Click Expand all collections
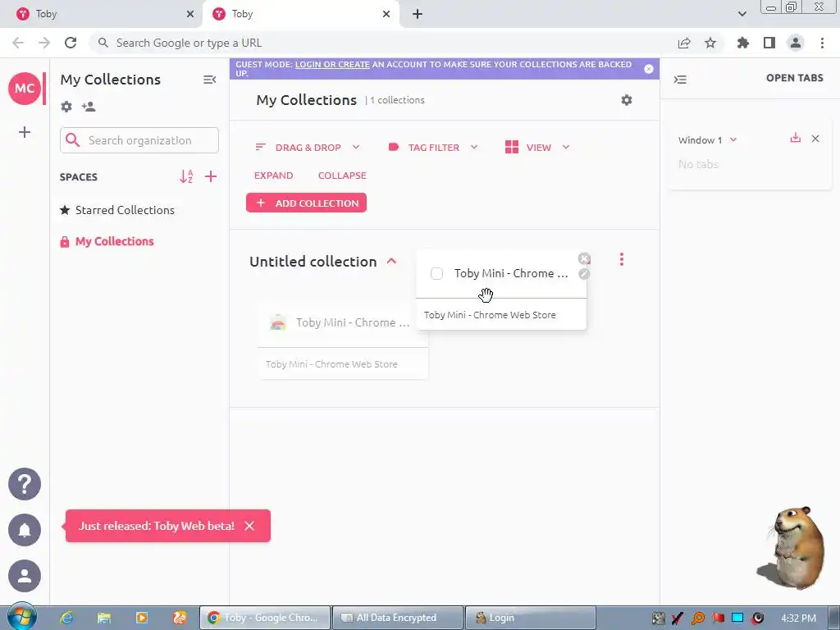This screenshot has height=630, width=840. tap(273, 176)
